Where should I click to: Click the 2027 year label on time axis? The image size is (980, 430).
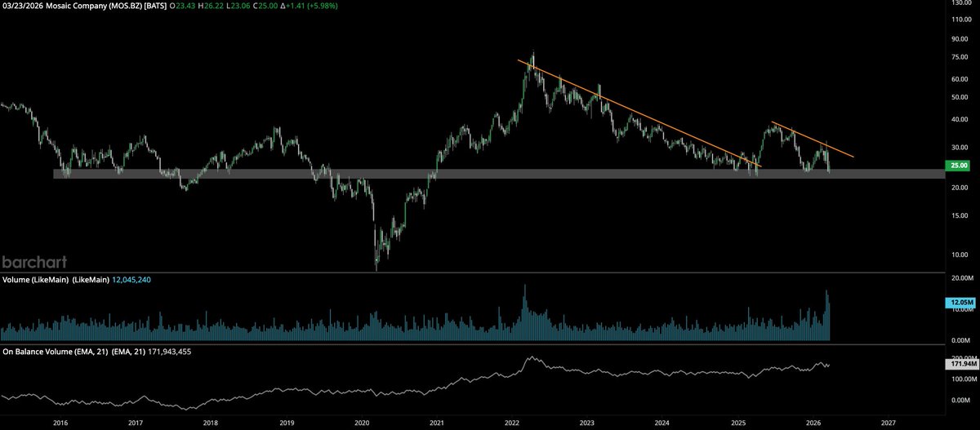(x=889, y=423)
